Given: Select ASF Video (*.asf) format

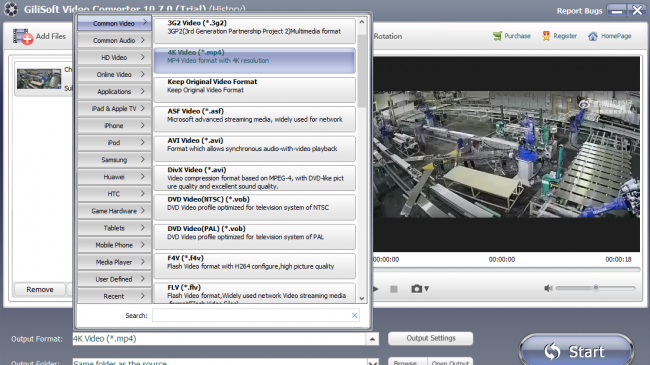Looking at the screenshot, I should click(255, 119).
